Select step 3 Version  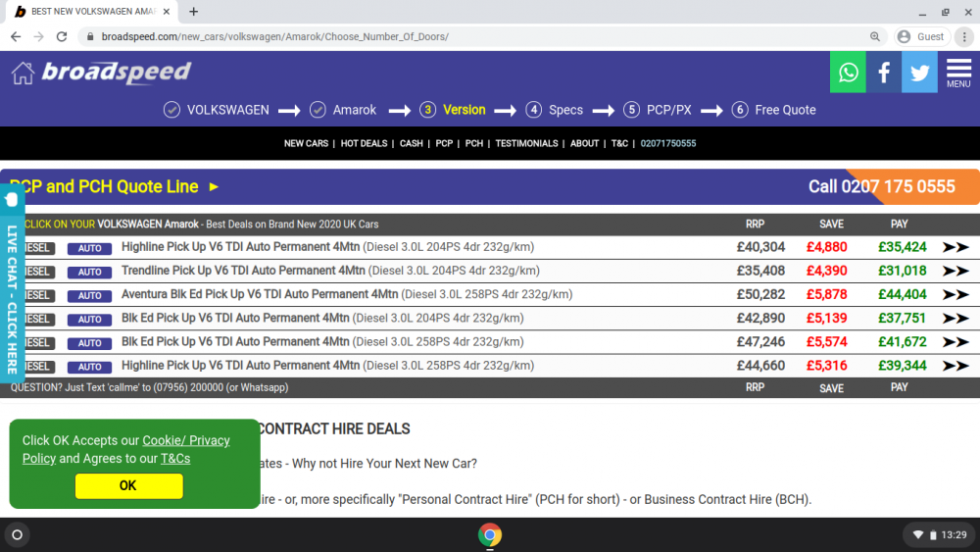[x=453, y=110]
